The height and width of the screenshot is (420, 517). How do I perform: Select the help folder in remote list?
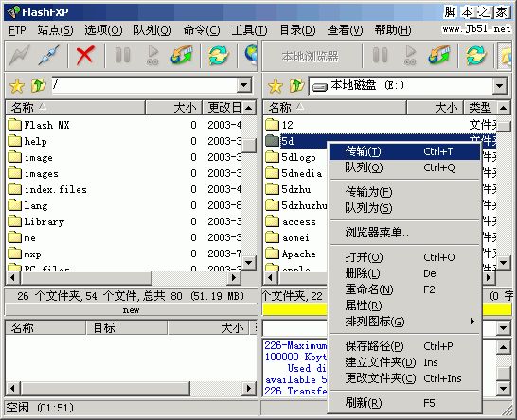pos(27,141)
